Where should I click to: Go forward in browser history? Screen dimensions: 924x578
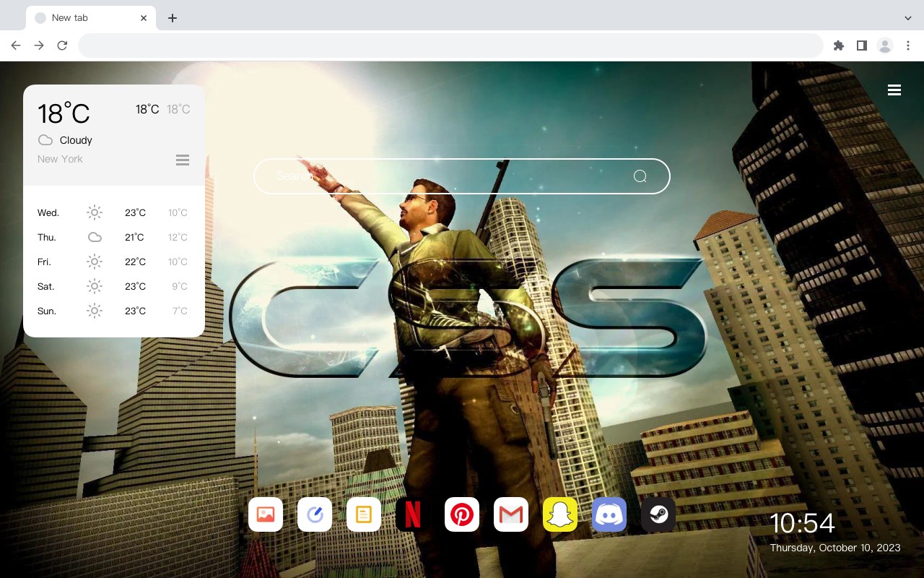tap(39, 46)
